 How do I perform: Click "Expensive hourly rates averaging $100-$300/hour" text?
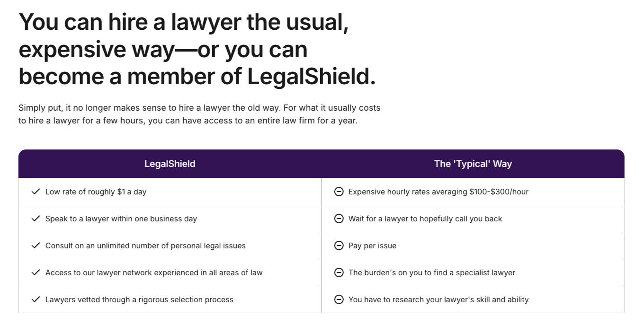pyautogui.click(x=438, y=192)
